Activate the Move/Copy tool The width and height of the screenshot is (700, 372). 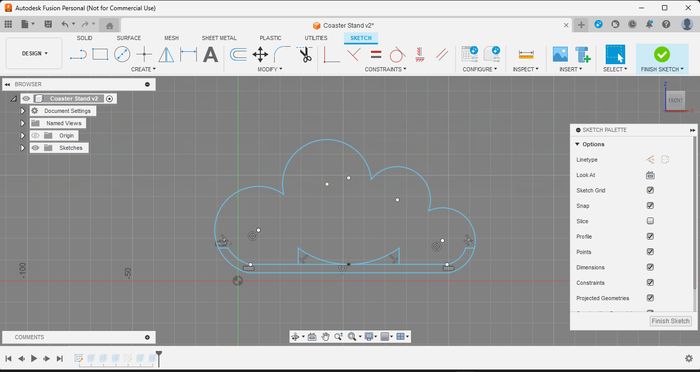(260, 54)
